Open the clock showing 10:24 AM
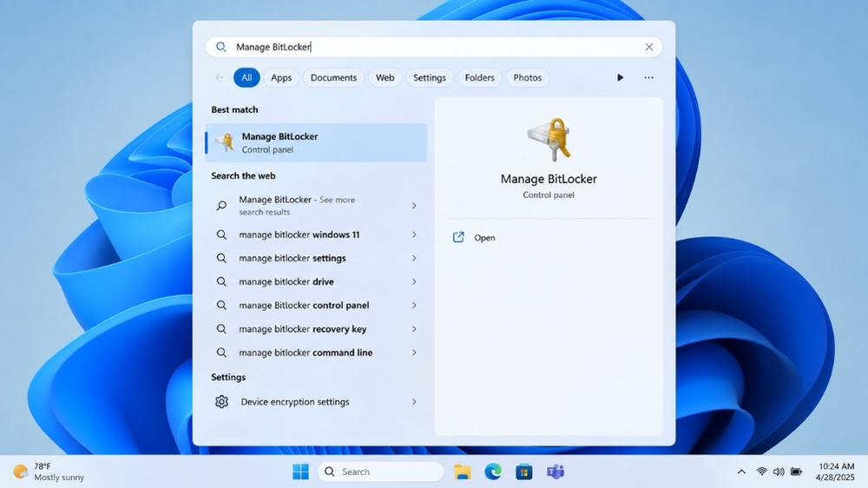This screenshot has width=868, height=488. pos(835,472)
